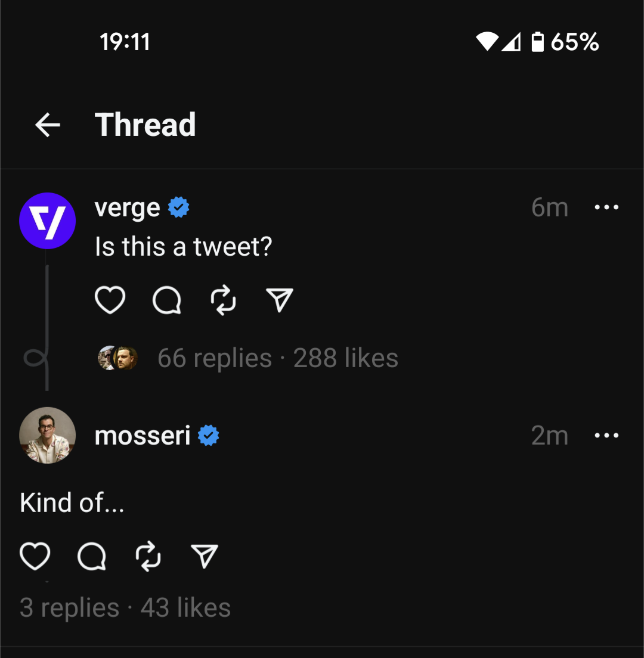View the 66 replies on verge's post

tap(214, 358)
